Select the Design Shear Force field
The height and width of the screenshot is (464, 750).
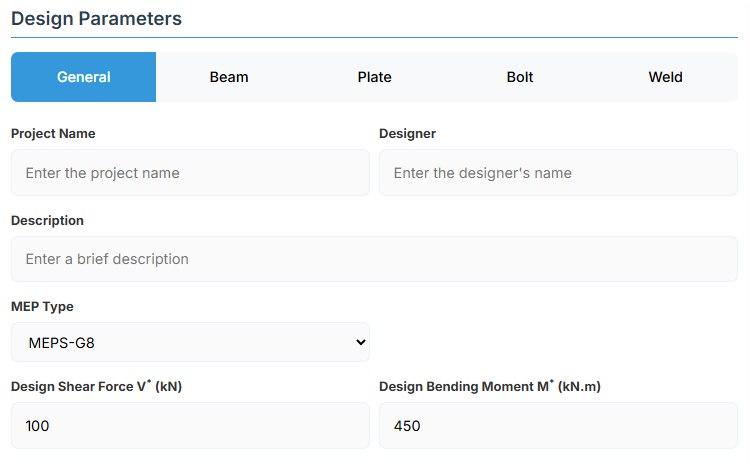pyautogui.click(x=190, y=426)
